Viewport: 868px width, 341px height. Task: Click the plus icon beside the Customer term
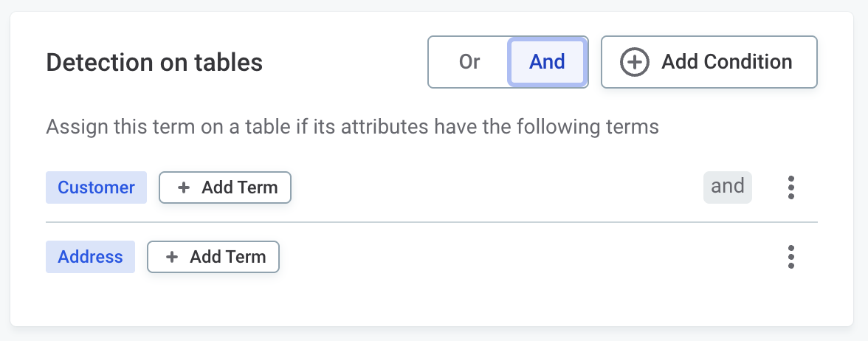click(184, 187)
